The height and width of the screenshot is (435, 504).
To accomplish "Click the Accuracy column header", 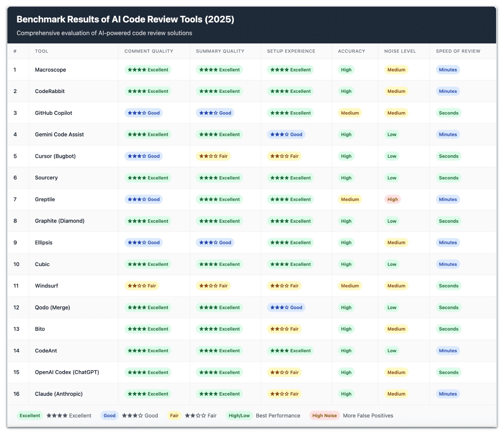I will point(351,51).
